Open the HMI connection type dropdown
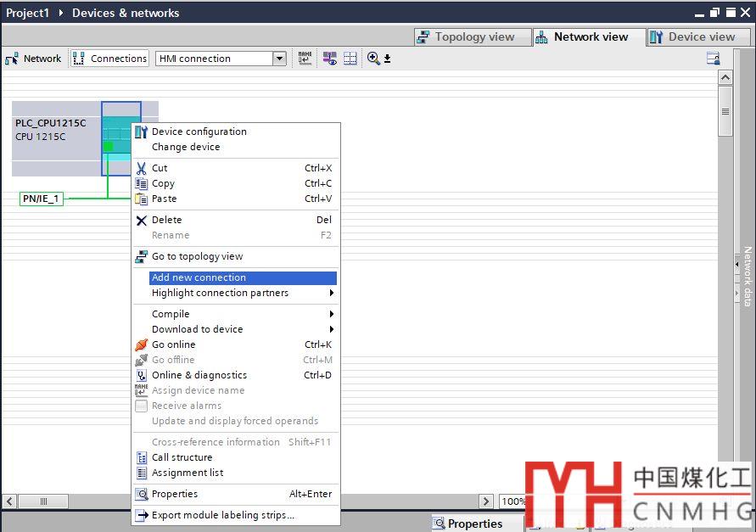 pos(279,59)
